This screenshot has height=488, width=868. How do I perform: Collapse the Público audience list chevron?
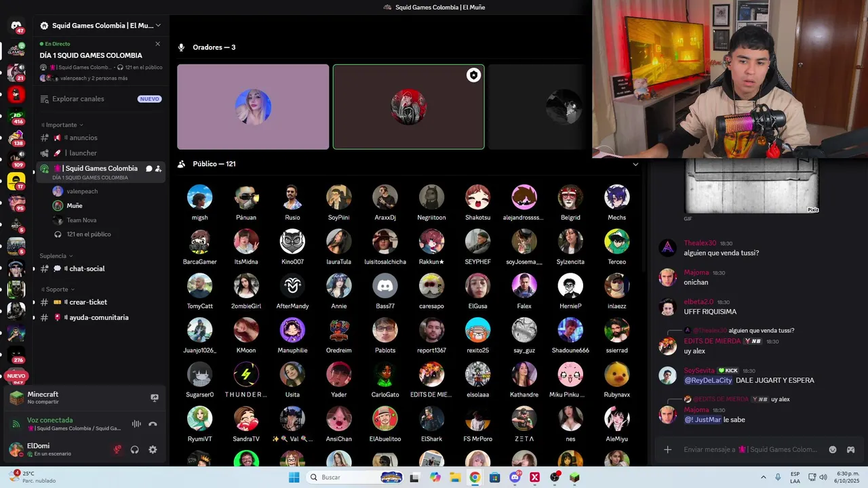(635, 164)
